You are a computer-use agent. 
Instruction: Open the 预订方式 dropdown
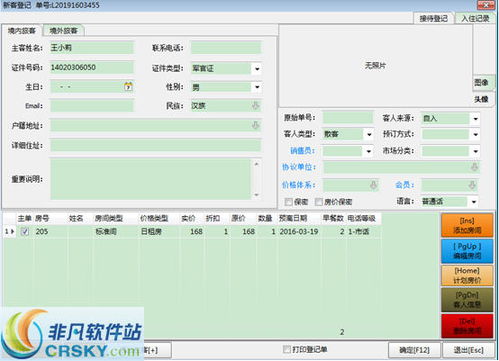tap(475, 135)
